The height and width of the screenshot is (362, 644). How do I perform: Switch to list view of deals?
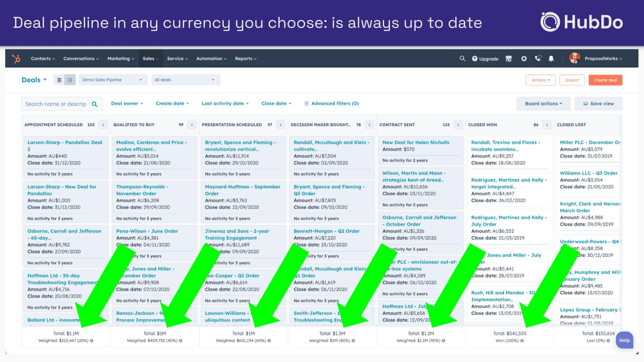pos(59,79)
